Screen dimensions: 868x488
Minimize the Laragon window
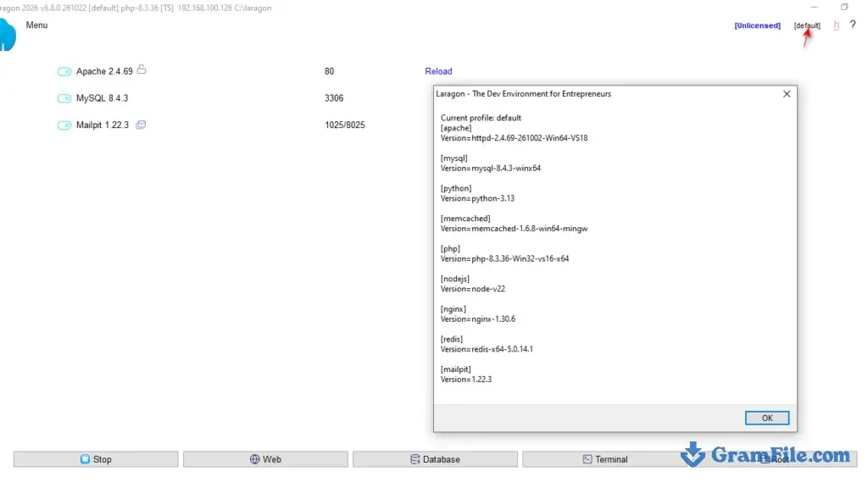coord(814,7)
